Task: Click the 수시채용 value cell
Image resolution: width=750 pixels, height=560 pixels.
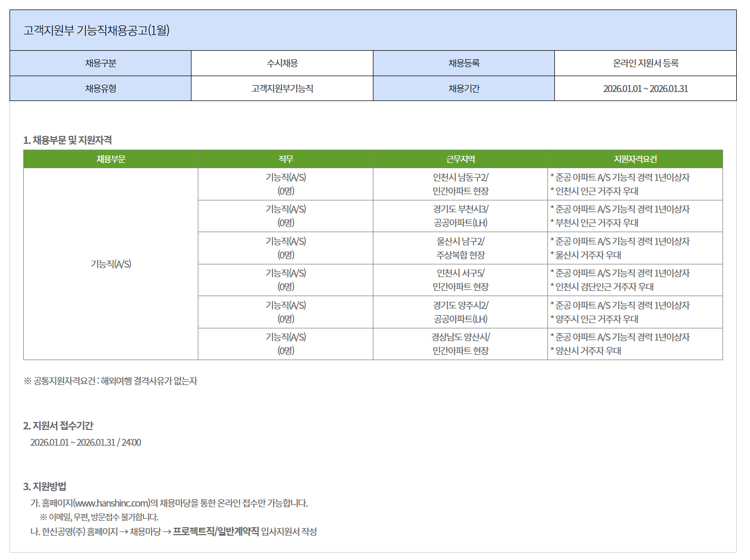Action: click(282, 63)
